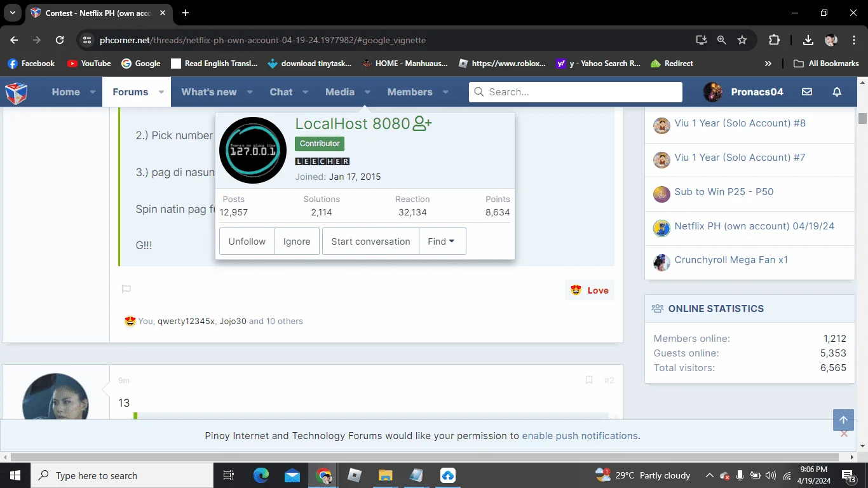Image resolution: width=868 pixels, height=488 pixels.
Task: Open Chrome downloads
Action: (808, 40)
